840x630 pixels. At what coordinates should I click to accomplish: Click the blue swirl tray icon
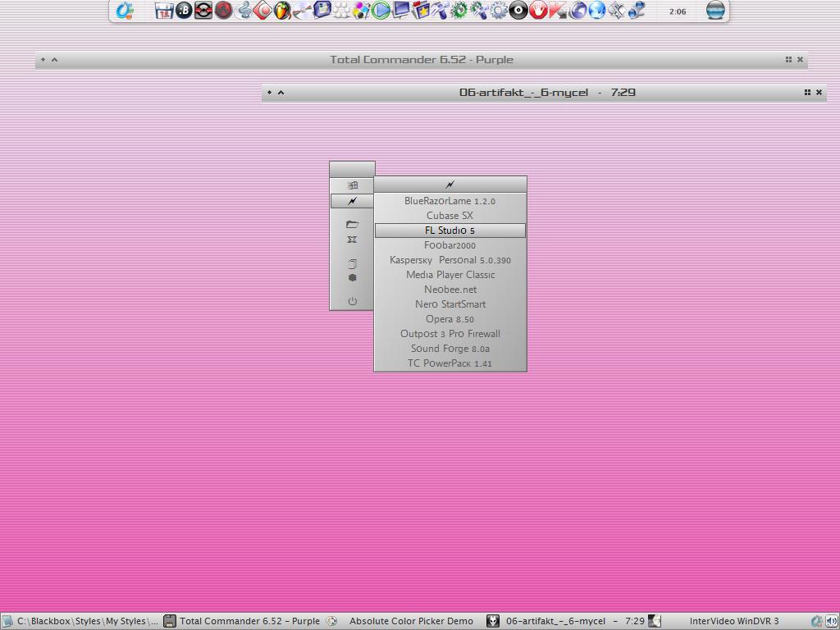818,622
